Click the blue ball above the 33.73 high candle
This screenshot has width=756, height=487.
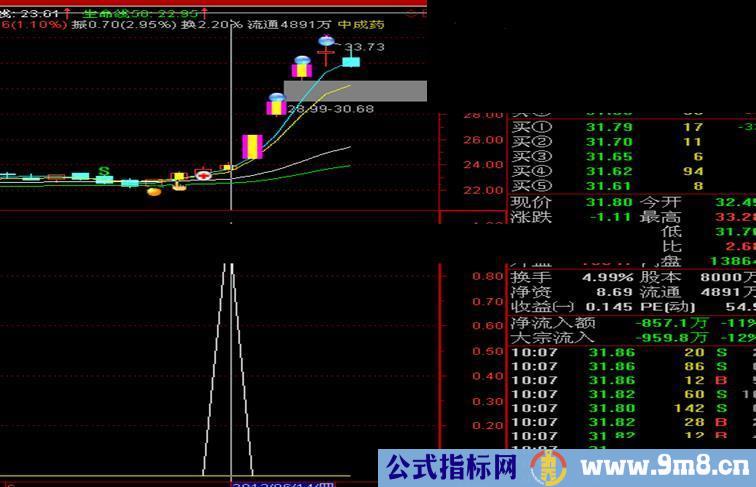tap(326, 41)
